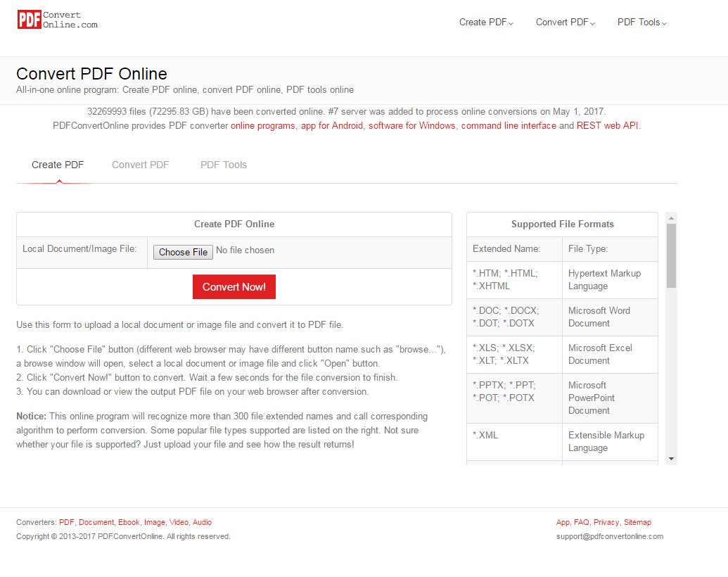Open the software for Windows link

411,126
